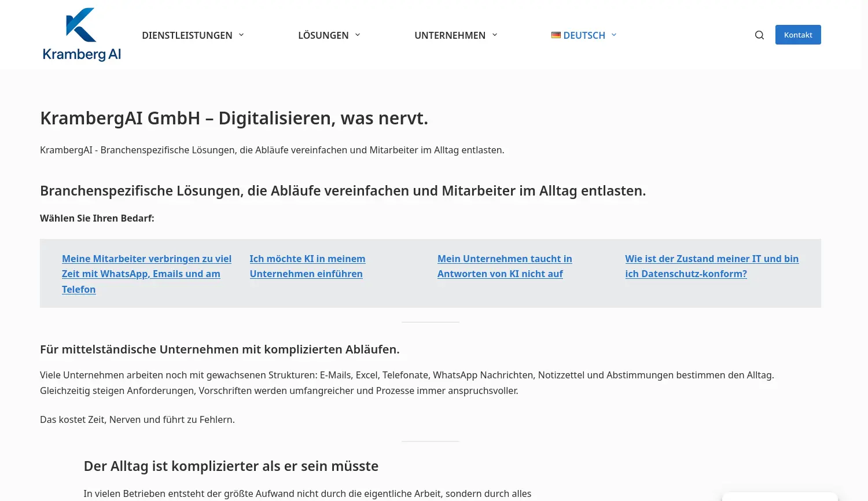Click paragraph starting 'Viele Unternehmen arbeiten noch'

point(407,383)
